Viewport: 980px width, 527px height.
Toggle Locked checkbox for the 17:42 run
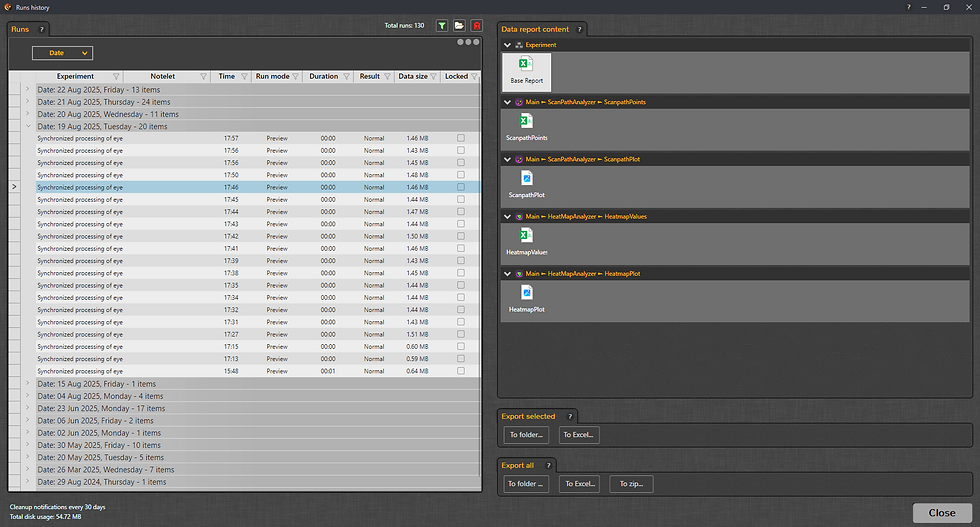461,236
